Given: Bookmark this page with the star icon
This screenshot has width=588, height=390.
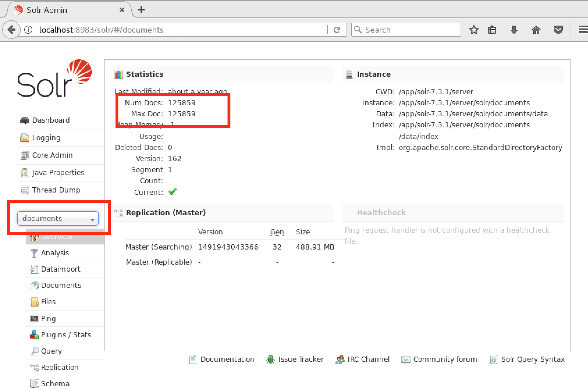Looking at the screenshot, I should pos(474,30).
